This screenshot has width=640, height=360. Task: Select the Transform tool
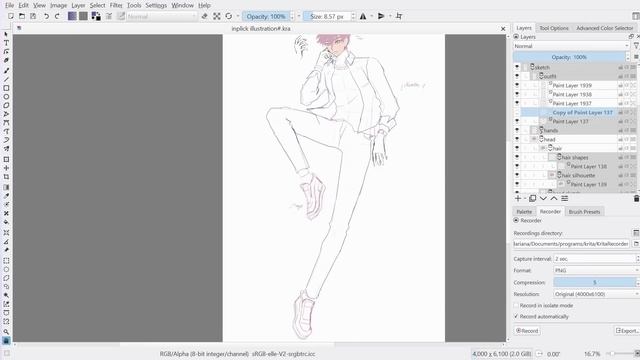(x=6, y=160)
